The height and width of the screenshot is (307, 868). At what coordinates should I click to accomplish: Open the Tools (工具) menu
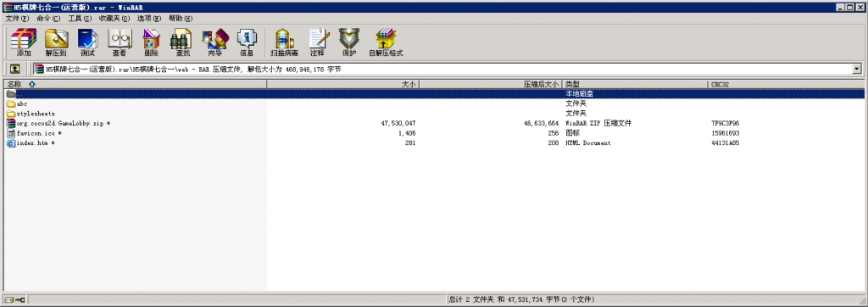[79, 19]
